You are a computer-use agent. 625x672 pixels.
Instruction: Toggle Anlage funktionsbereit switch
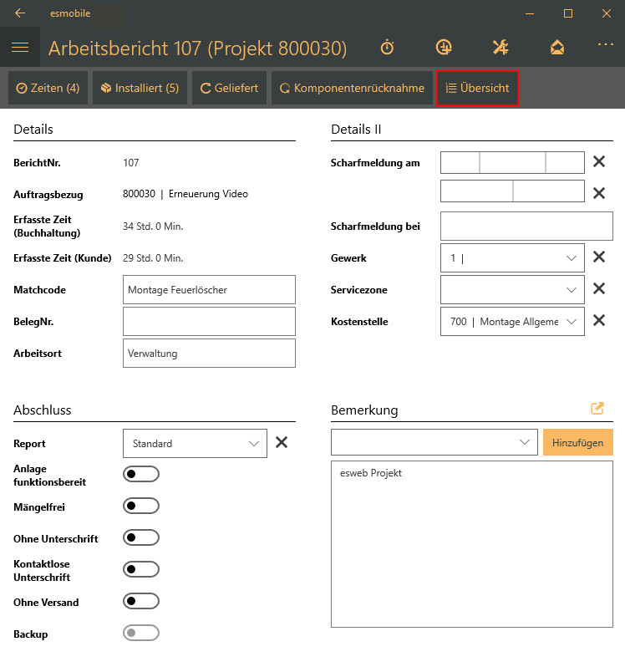pyautogui.click(x=140, y=475)
